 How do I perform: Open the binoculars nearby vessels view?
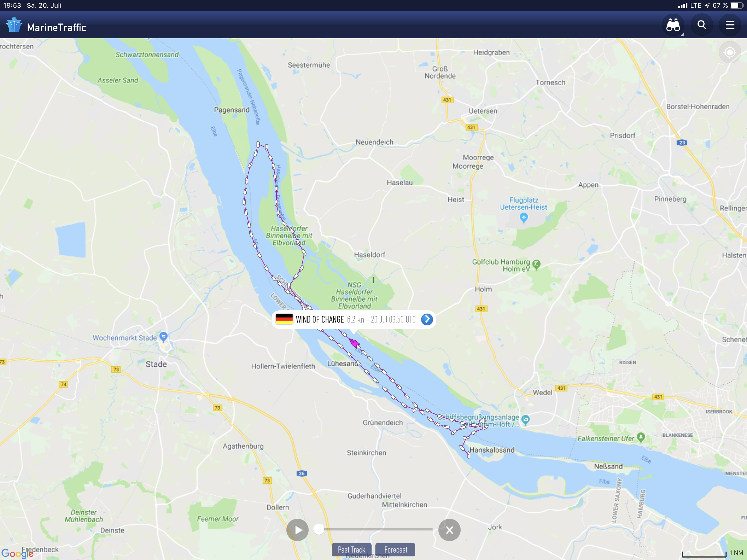point(673,25)
